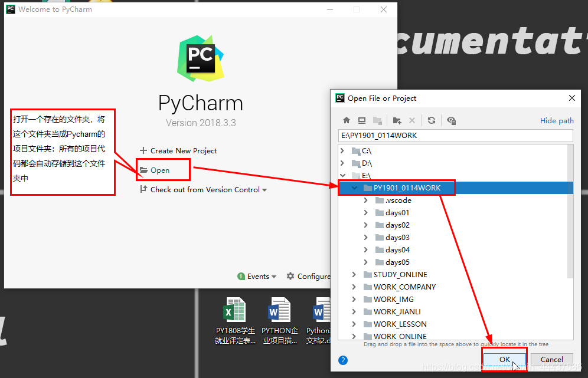This screenshot has width=588, height=378.
Task: Click the OK button
Action: [x=505, y=359]
